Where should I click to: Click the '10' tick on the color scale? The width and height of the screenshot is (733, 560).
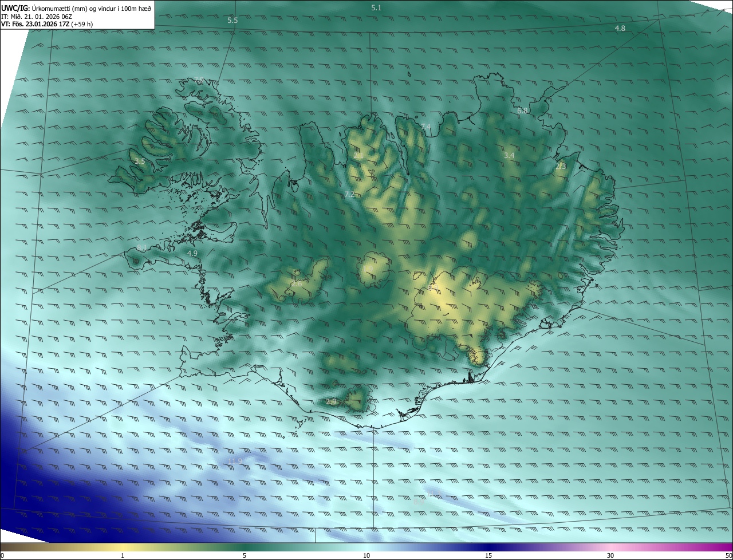[366, 555]
